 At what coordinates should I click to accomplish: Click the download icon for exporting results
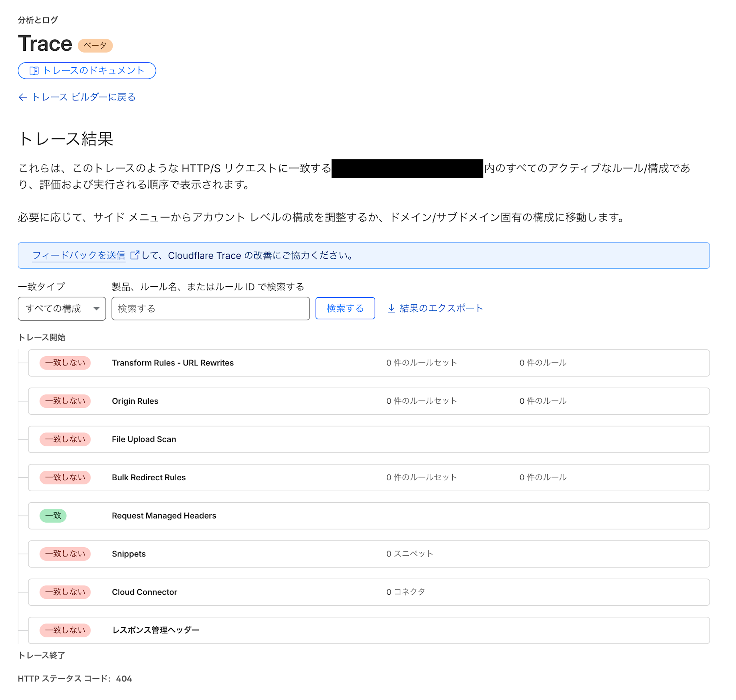point(391,308)
